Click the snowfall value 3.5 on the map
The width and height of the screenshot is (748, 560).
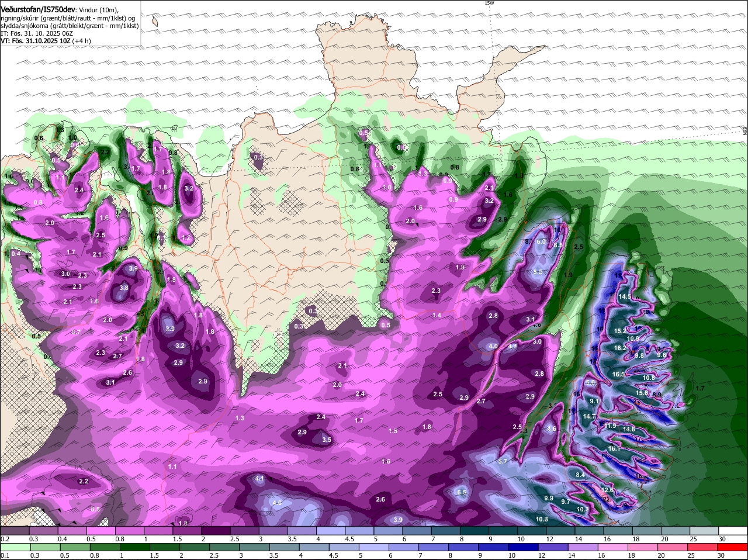point(327,440)
